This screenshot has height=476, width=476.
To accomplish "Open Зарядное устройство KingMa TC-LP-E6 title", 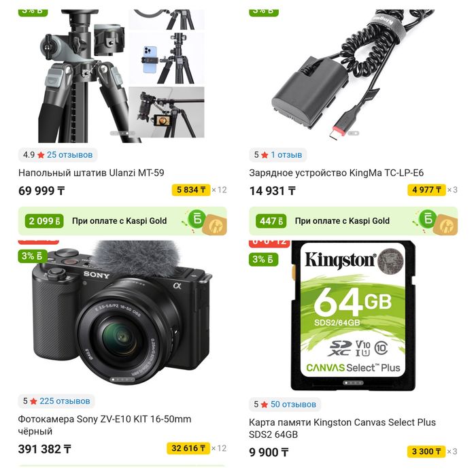I will 336,173.
